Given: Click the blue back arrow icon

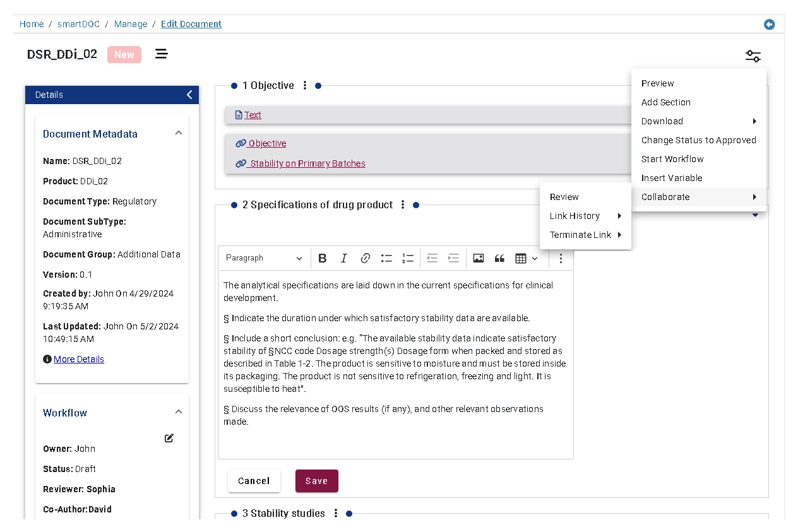Looking at the screenshot, I should click(769, 25).
